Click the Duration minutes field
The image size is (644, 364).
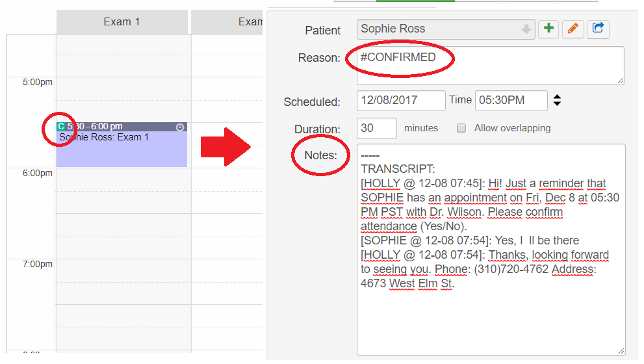(x=377, y=128)
